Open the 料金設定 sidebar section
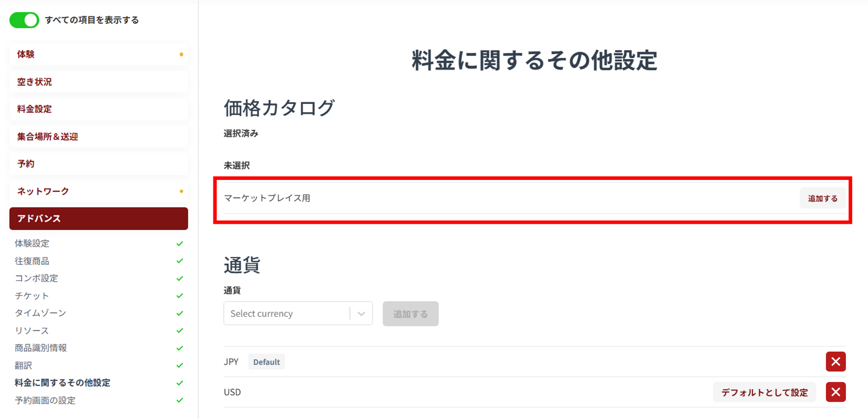 point(99,109)
